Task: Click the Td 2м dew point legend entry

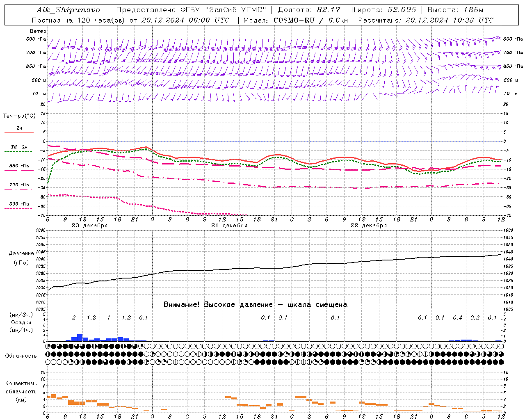Action: [19, 147]
